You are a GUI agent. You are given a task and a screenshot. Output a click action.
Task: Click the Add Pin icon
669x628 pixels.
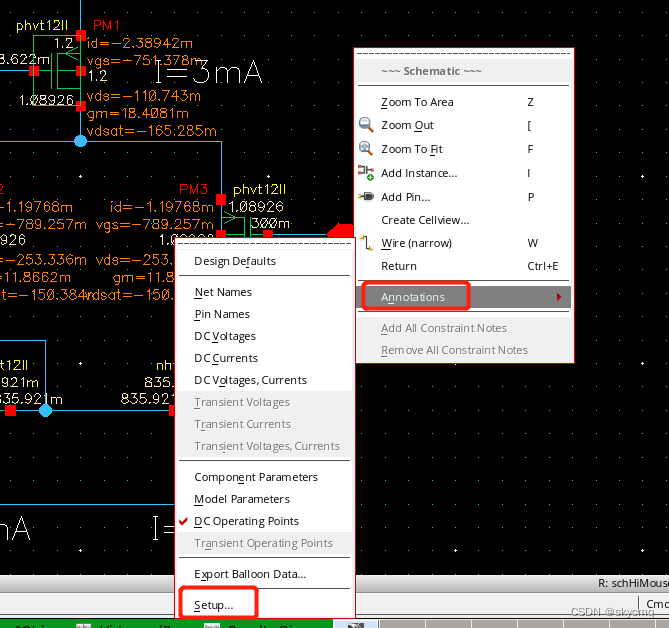coord(366,197)
